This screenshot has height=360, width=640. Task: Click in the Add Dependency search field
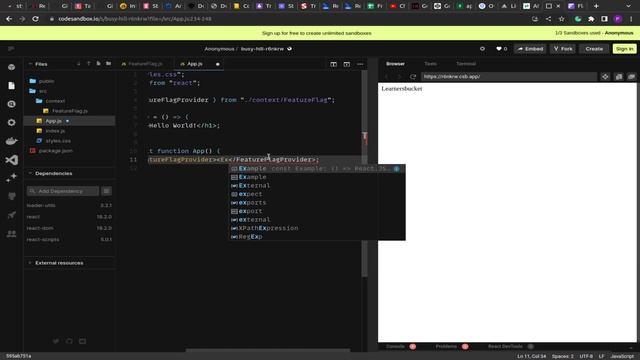point(63,191)
